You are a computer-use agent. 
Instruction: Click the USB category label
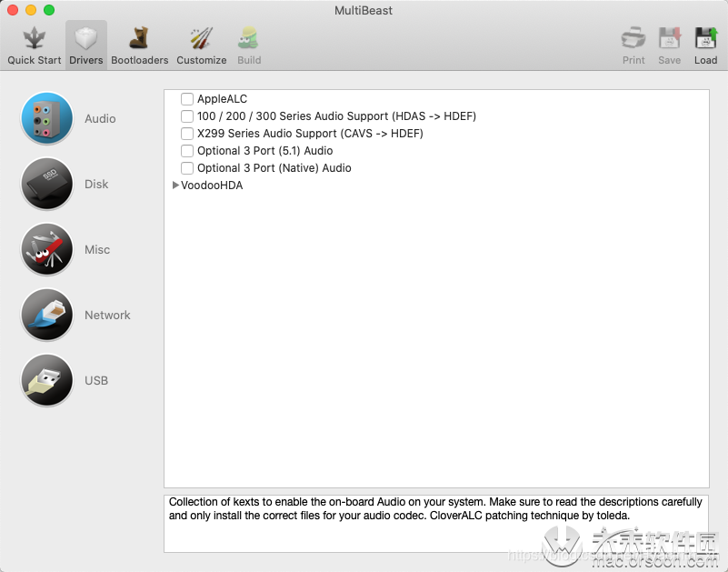(x=96, y=380)
